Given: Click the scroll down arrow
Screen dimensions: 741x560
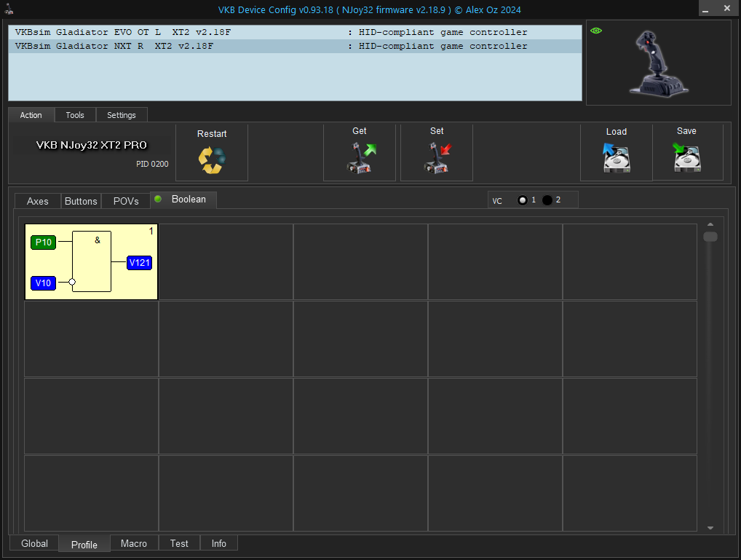Looking at the screenshot, I should pyautogui.click(x=710, y=528).
